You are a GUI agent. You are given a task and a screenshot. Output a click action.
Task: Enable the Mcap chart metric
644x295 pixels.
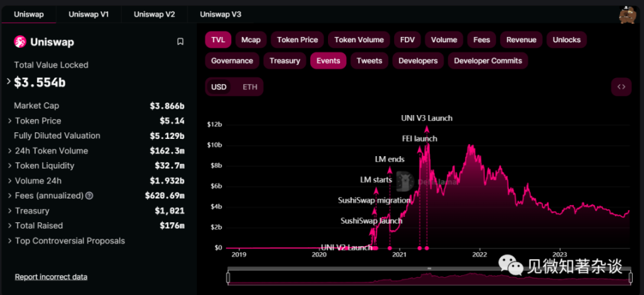(x=250, y=40)
